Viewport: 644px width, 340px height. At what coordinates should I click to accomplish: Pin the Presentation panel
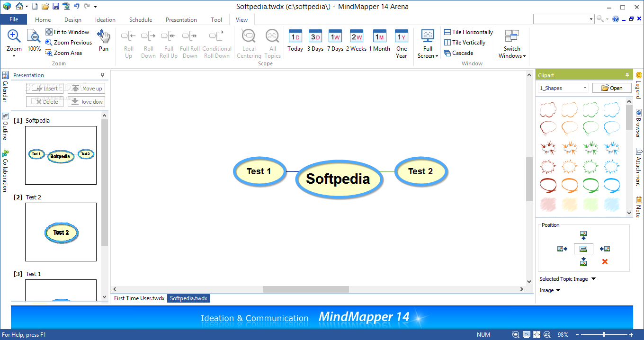click(103, 75)
